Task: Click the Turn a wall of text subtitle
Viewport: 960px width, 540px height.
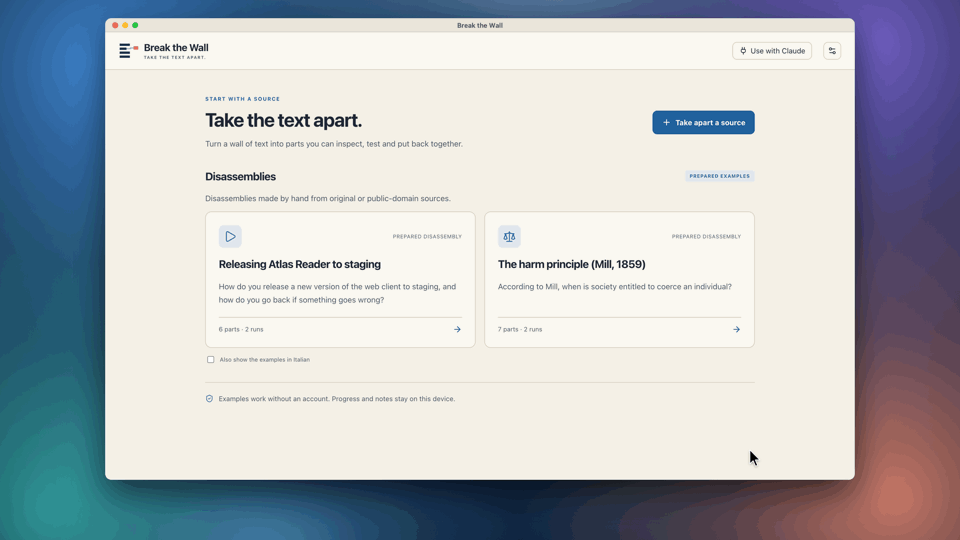Action: point(334,144)
